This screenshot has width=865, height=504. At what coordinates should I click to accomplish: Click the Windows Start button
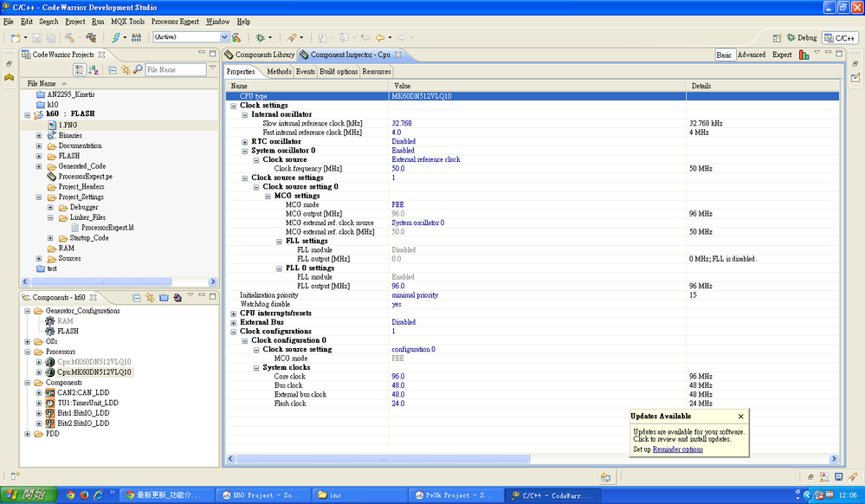[29, 494]
